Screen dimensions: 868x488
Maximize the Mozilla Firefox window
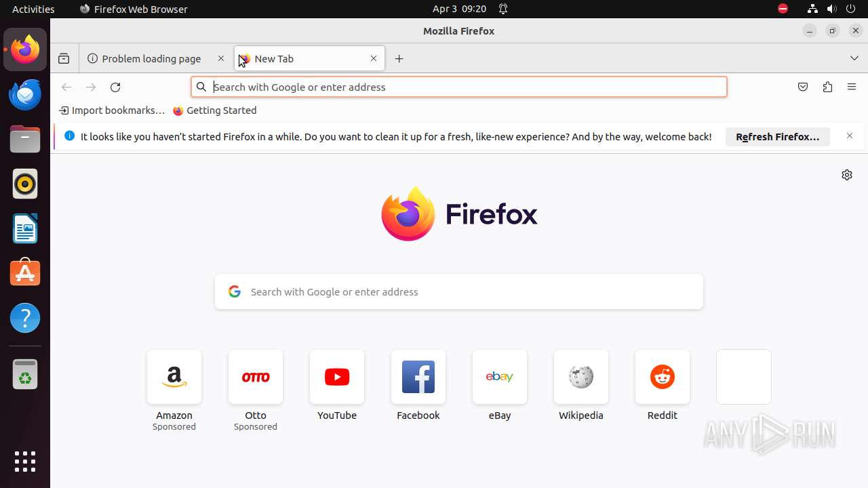coord(833,30)
